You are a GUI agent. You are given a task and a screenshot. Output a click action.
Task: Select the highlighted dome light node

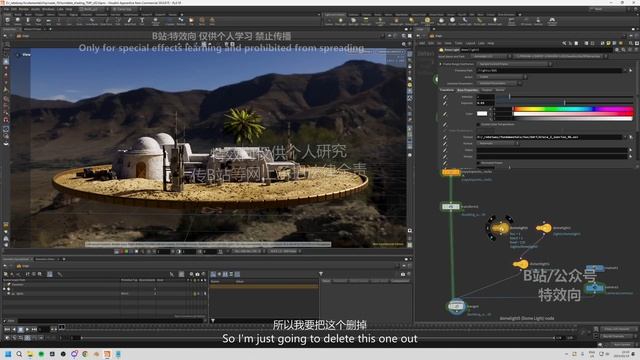click(x=500, y=229)
